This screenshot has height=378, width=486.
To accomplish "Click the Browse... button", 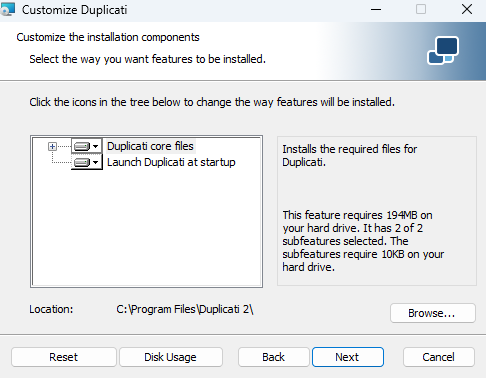I will [433, 313].
